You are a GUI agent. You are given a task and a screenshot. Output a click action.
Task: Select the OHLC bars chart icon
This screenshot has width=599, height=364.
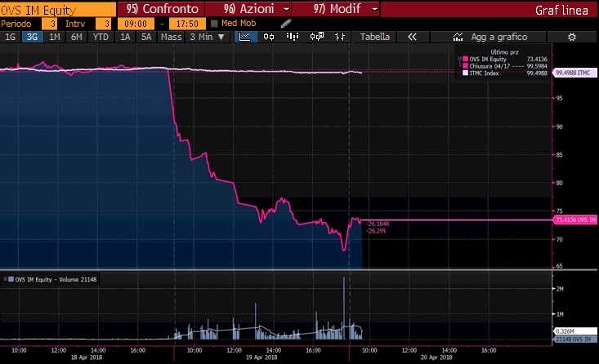point(340,37)
